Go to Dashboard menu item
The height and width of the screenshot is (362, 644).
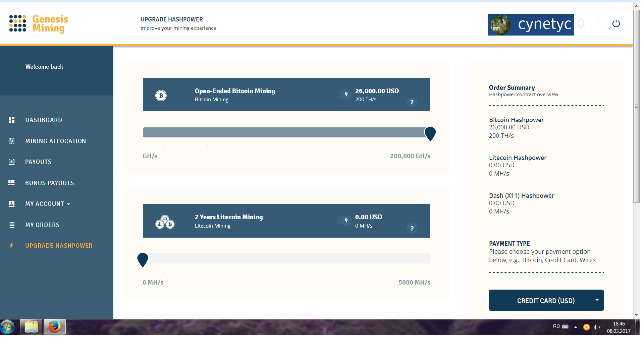click(44, 120)
